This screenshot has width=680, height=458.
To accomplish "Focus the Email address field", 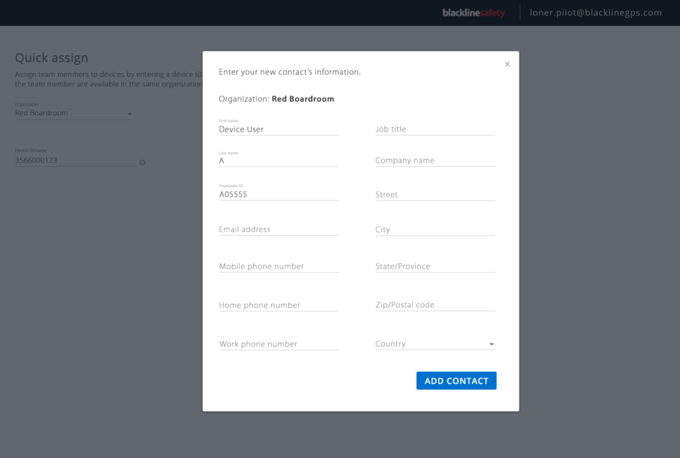I will click(x=278, y=229).
